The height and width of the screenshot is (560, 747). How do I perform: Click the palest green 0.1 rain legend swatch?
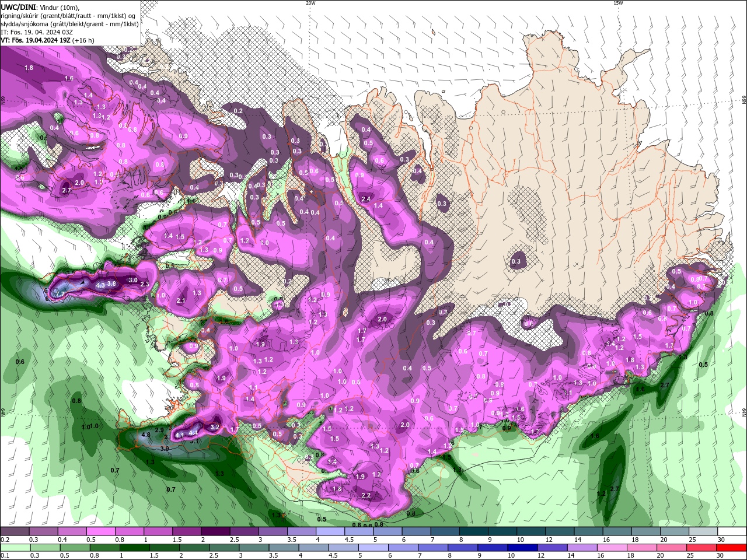(15, 548)
